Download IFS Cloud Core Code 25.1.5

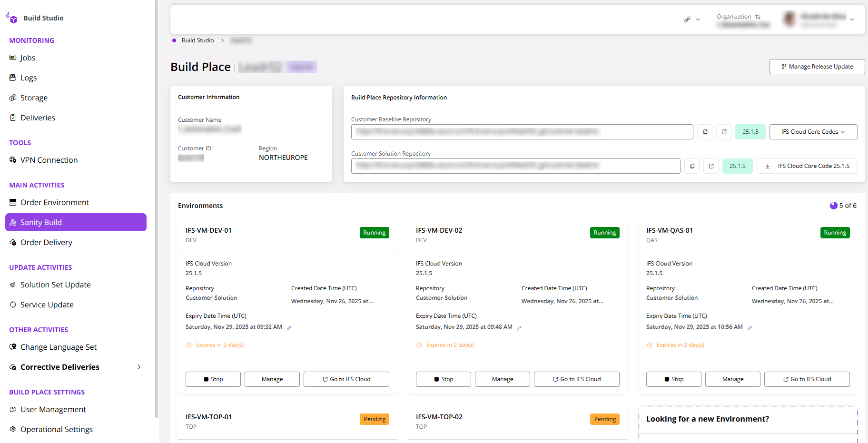[807, 166]
